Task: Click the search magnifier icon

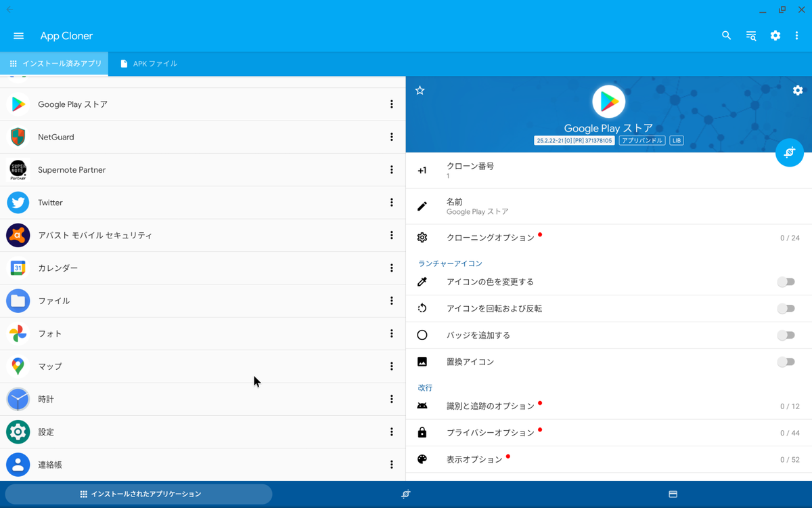Action: click(x=726, y=36)
